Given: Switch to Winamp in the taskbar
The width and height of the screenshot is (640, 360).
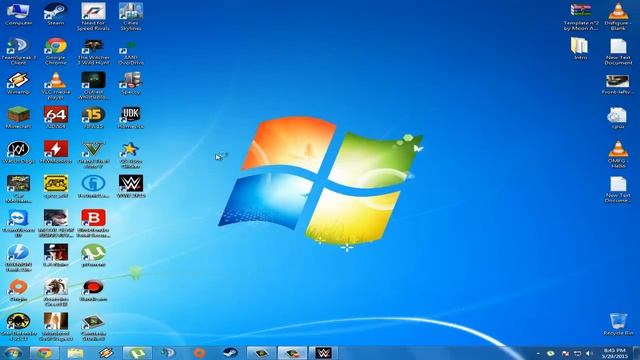Looking at the screenshot, I should click(x=106, y=353).
